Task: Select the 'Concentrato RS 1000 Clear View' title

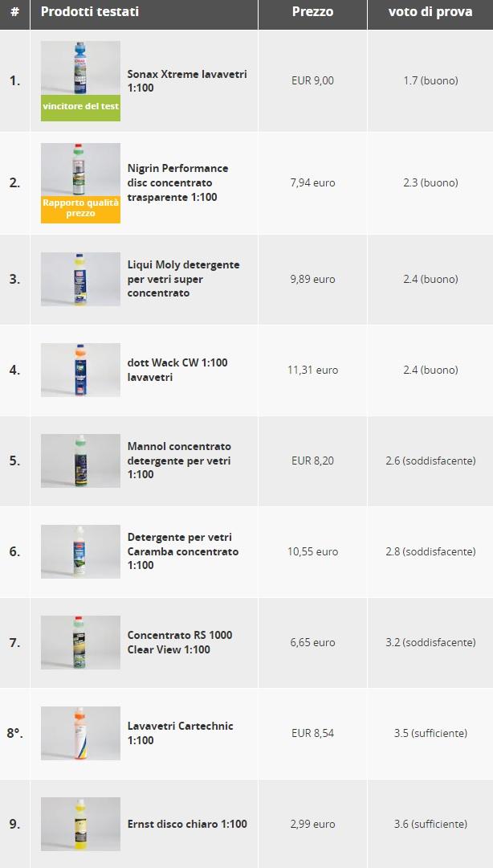Action: click(180, 642)
